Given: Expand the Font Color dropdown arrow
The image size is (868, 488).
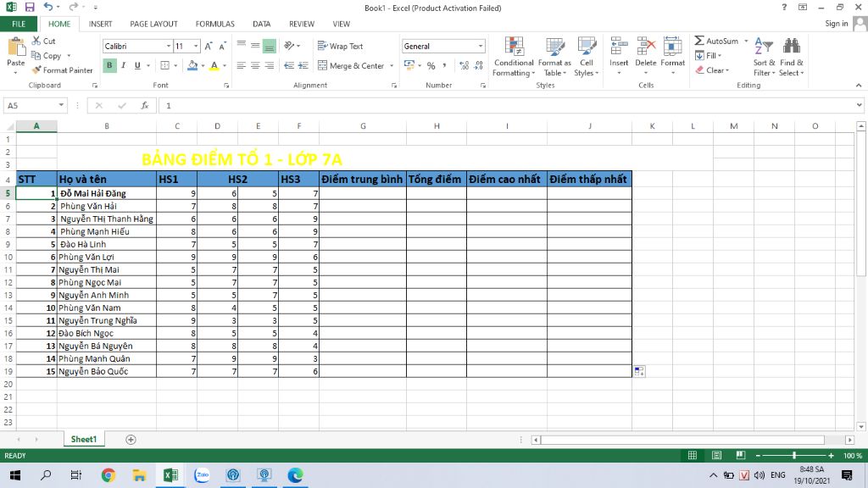Looking at the screenshot, I should pyautogui.click(x=225, y=65).
